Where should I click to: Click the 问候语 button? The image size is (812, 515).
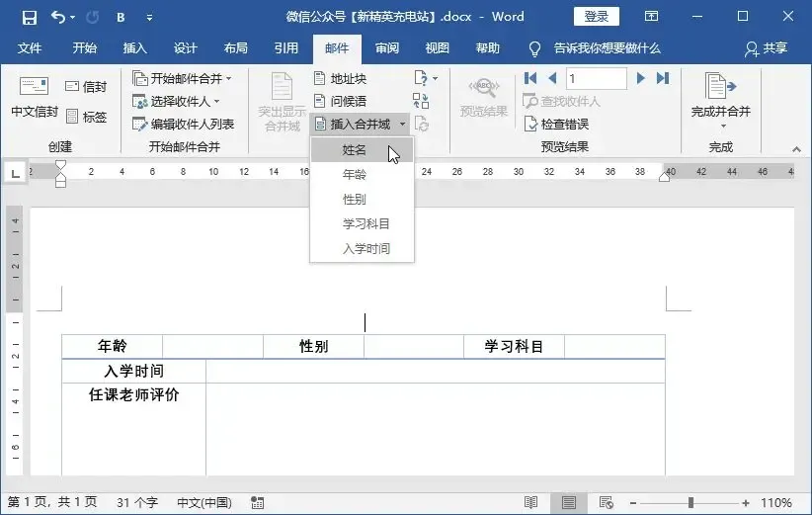click(340, 101)
